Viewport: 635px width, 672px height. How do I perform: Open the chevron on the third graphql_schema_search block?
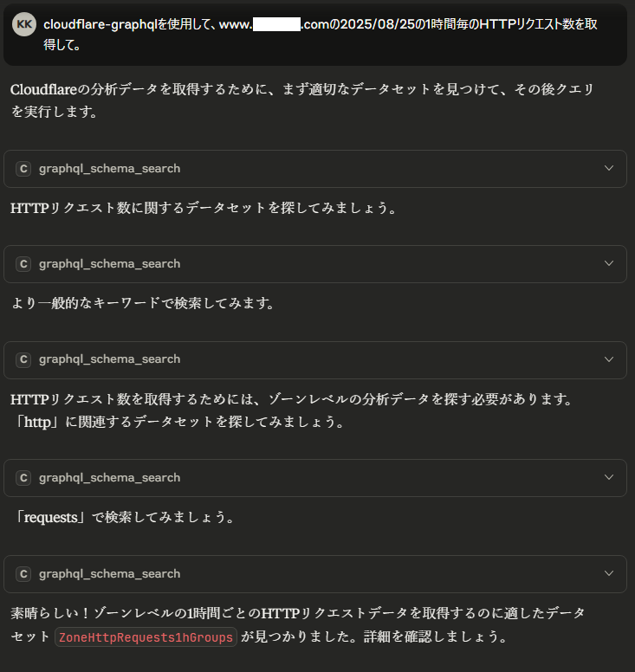pyautogui.click(x=608, y=359)
